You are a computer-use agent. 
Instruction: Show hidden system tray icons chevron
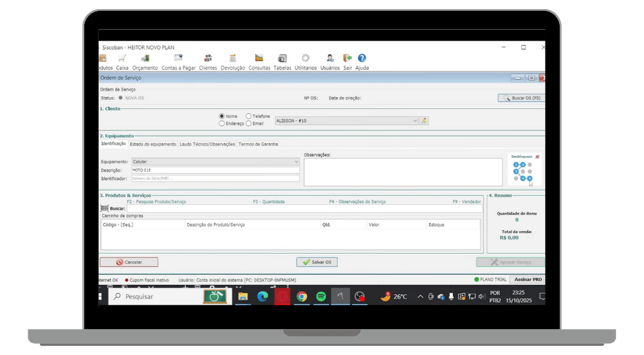[x=421, y=297]
